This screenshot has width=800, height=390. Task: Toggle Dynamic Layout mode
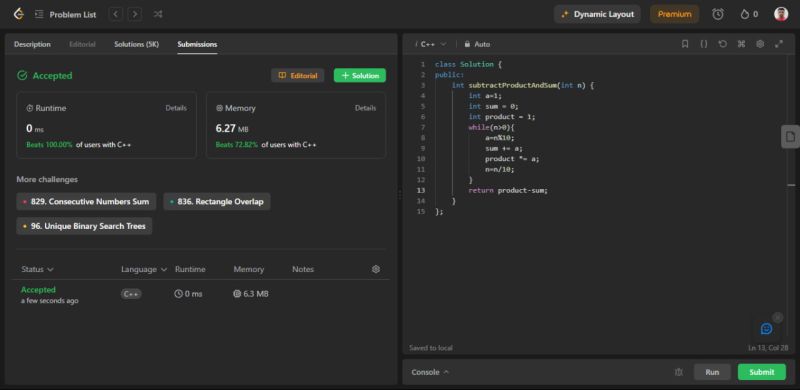(597, 14)
